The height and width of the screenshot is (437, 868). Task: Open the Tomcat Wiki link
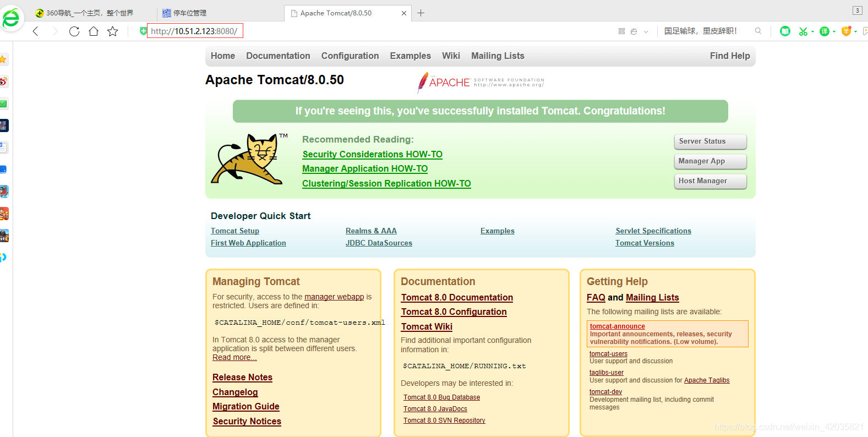427,327
